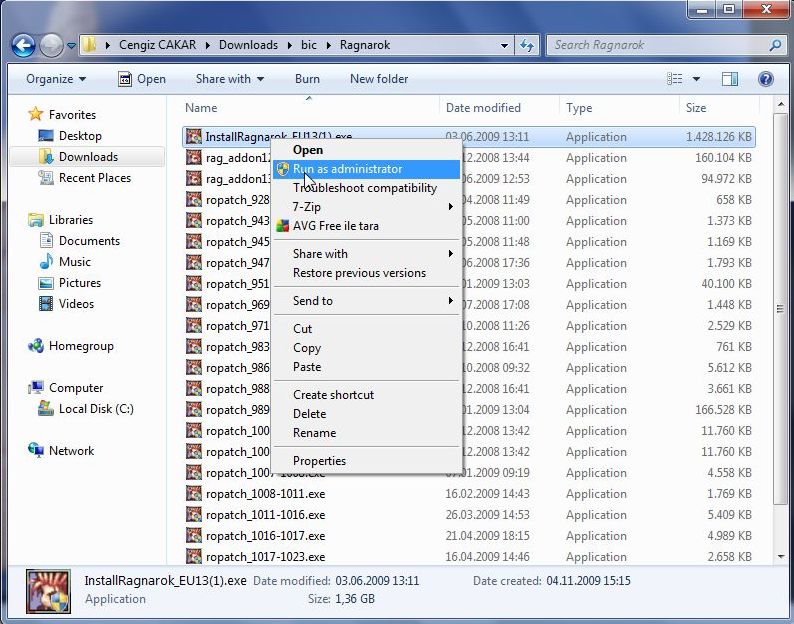Choose AVG Free ile tara
794x624 pixels.
(x=367, y=226)
